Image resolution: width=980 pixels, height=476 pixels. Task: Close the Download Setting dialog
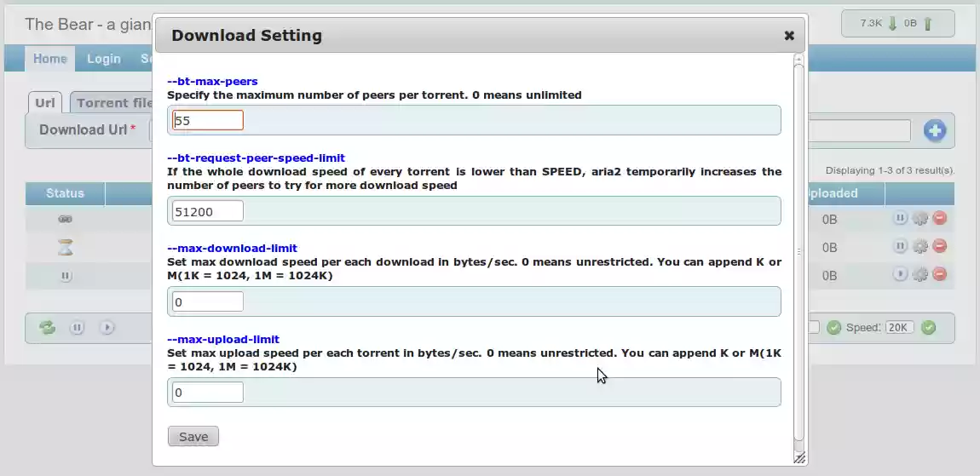[x=789, y=36]
